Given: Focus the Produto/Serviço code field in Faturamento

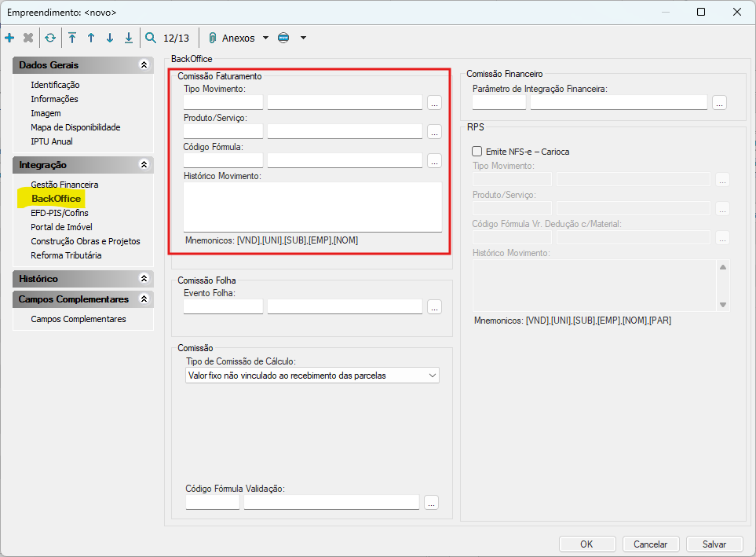Looking at the screenshot, I should [223, 131].
